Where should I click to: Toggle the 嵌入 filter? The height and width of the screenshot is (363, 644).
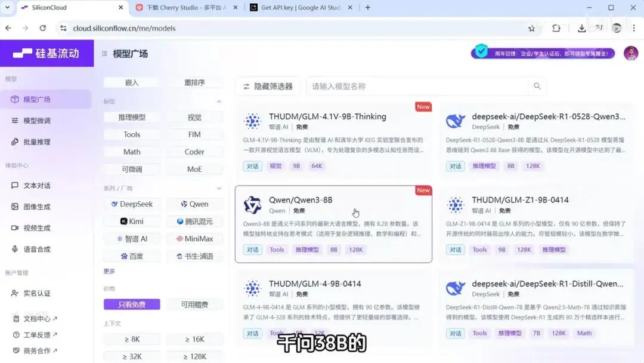(132, 82)
